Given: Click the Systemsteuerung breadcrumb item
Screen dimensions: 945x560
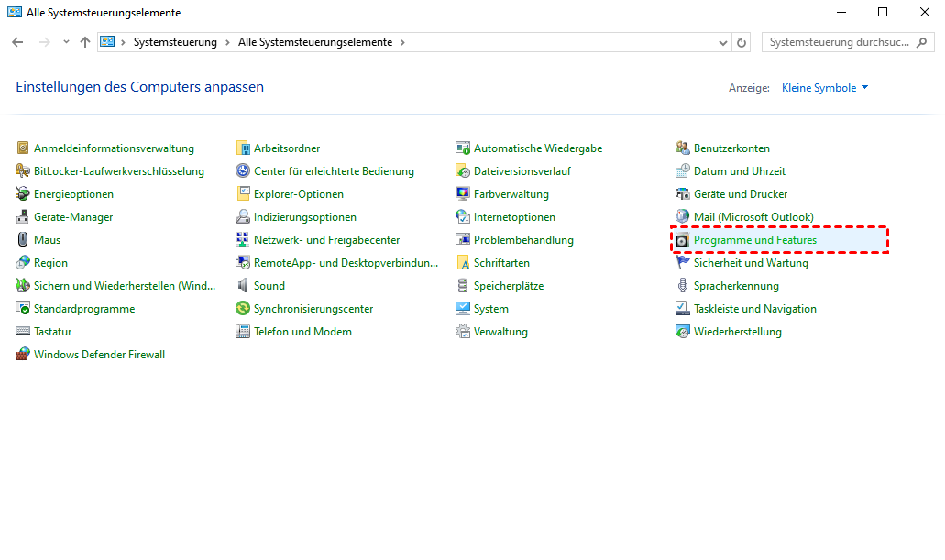Looking at the screenshot, I should (175, 42).
